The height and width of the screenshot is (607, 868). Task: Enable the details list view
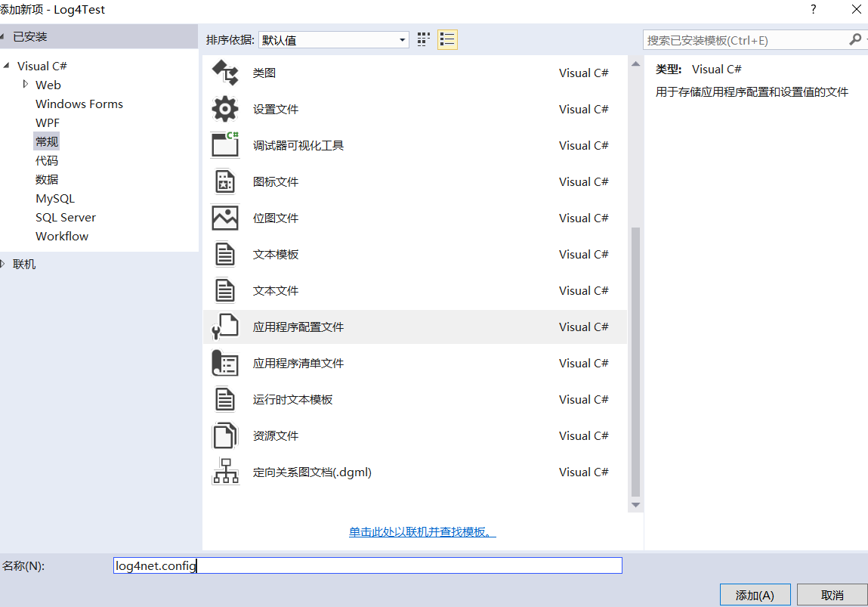447,39
